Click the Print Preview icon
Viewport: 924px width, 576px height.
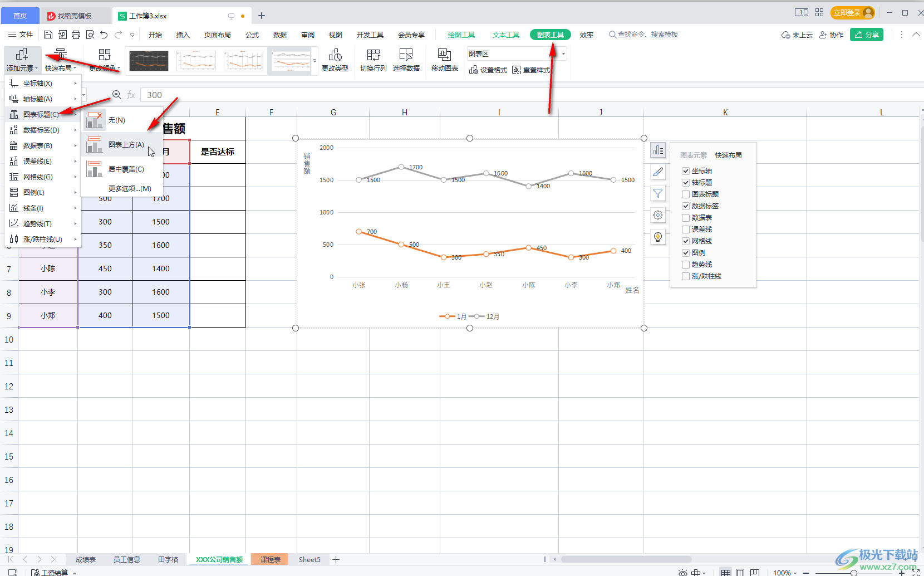[90, 35]
